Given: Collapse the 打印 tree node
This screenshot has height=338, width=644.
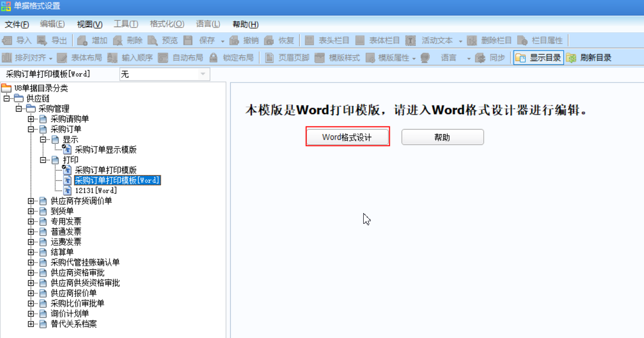Looking at the screenshot, I should click(43, 160).
